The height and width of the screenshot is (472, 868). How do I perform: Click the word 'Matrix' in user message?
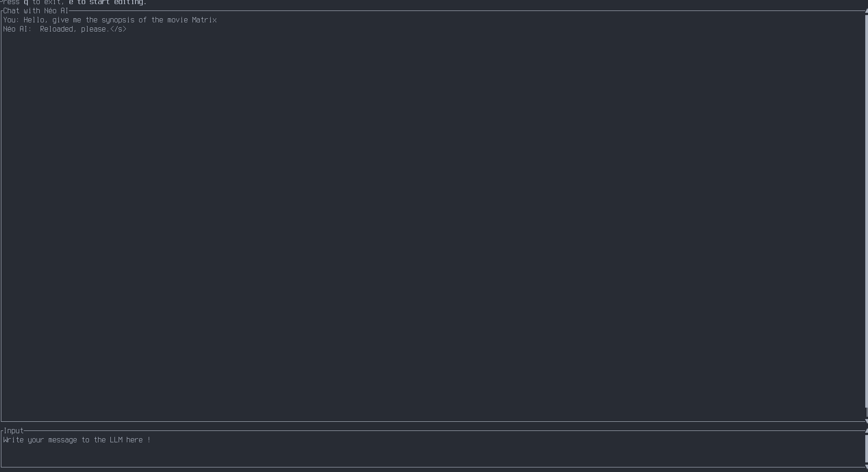[x=204, y=20]
